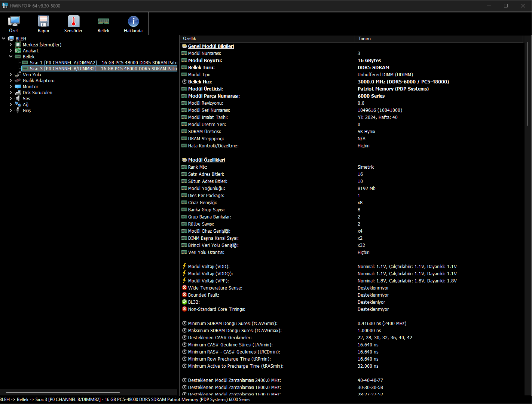Select the Disk Sürücüleri tree label

(37, 92)
